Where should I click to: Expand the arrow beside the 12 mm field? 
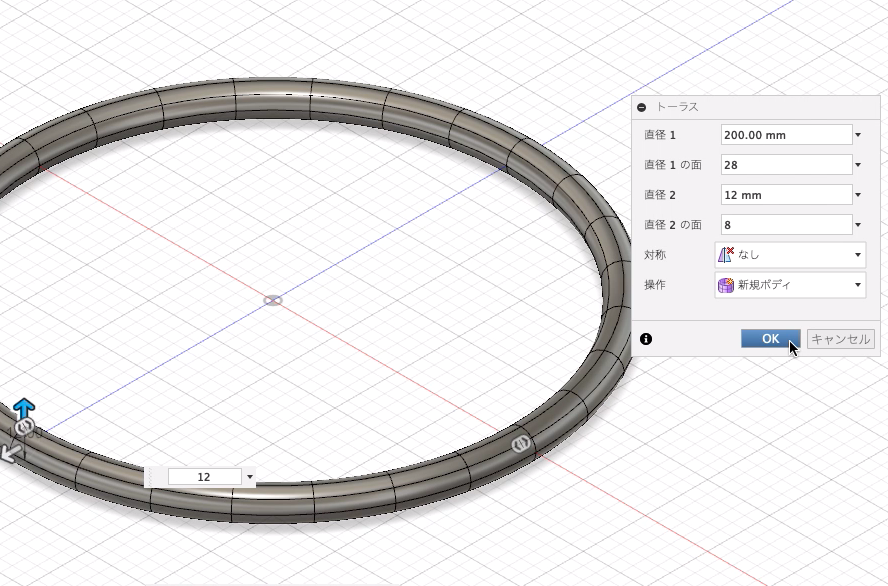point(858,195)
